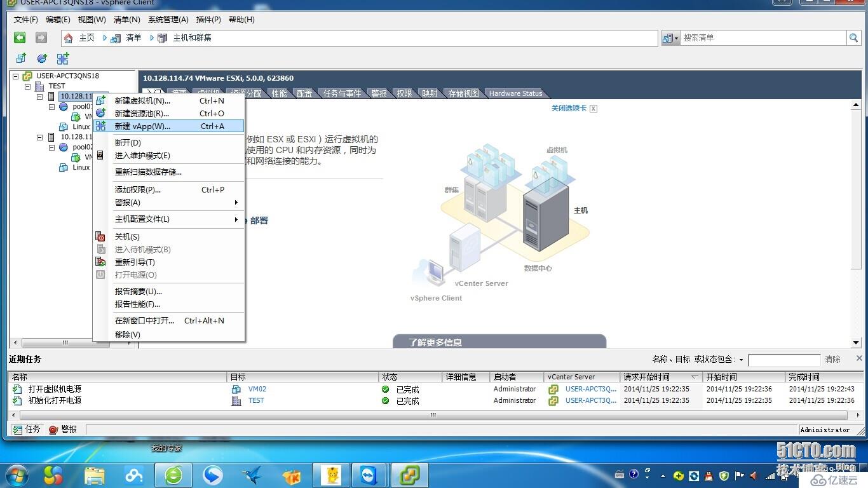Switch to the 警报 tab

[x=379, y=93]
